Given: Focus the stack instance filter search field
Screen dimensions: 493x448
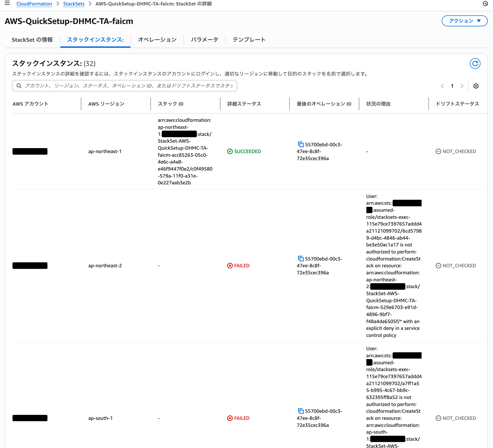Looking at the screenshot, I should pos(125,86).
